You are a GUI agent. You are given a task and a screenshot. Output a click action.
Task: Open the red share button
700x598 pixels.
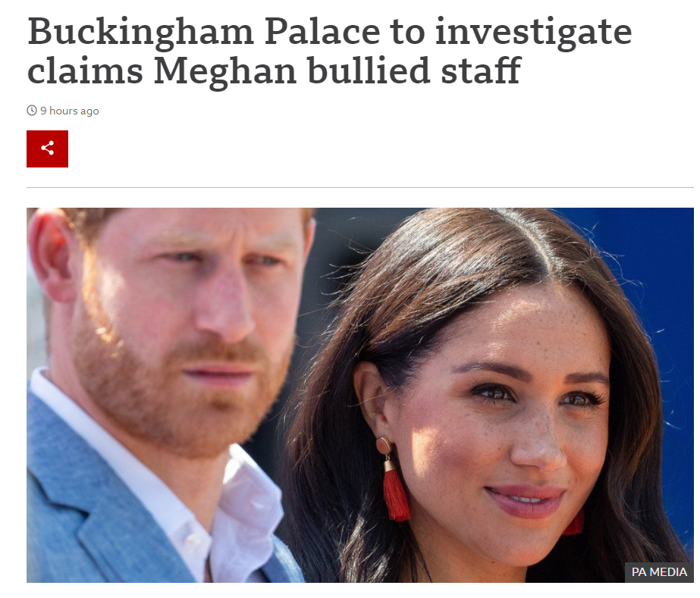pyautogui.click(x=47, y=149)
